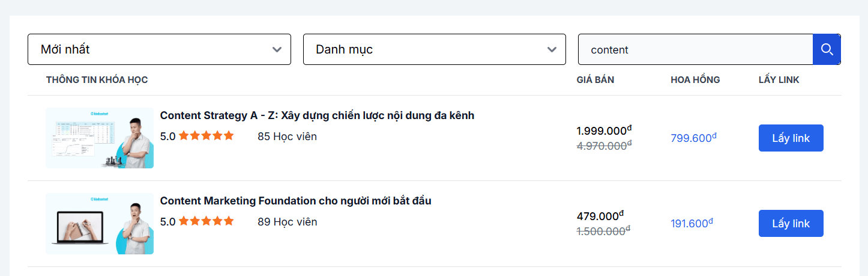
Task: Select the 191.600đ commission amount
Action: [x=692, y=224]
